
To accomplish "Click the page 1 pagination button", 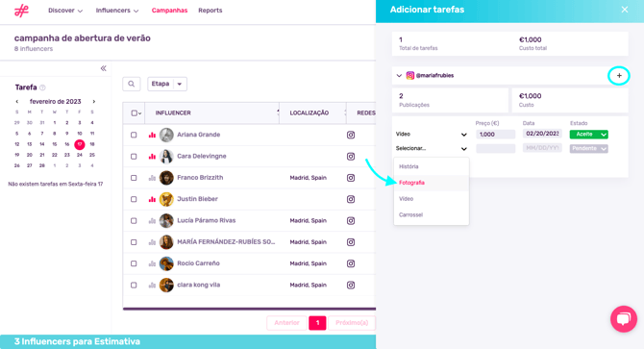I will tap(317, 323).
